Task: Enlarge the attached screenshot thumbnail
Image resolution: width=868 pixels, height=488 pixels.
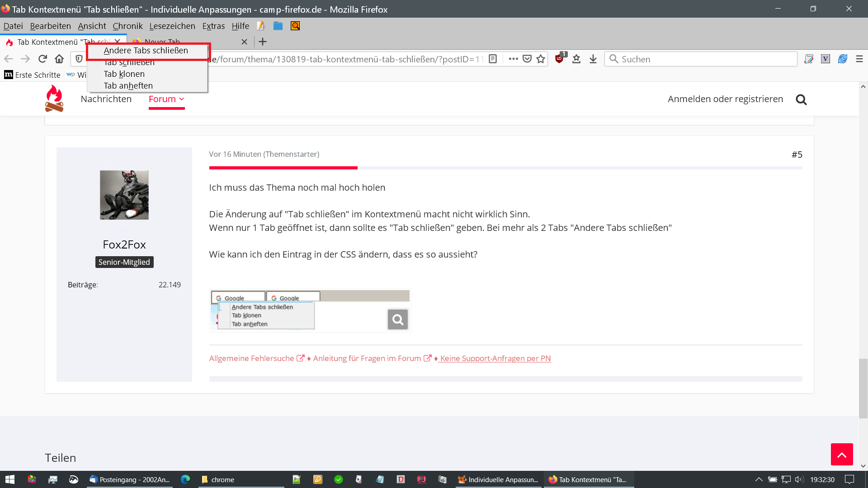Action: pos(397,319)
